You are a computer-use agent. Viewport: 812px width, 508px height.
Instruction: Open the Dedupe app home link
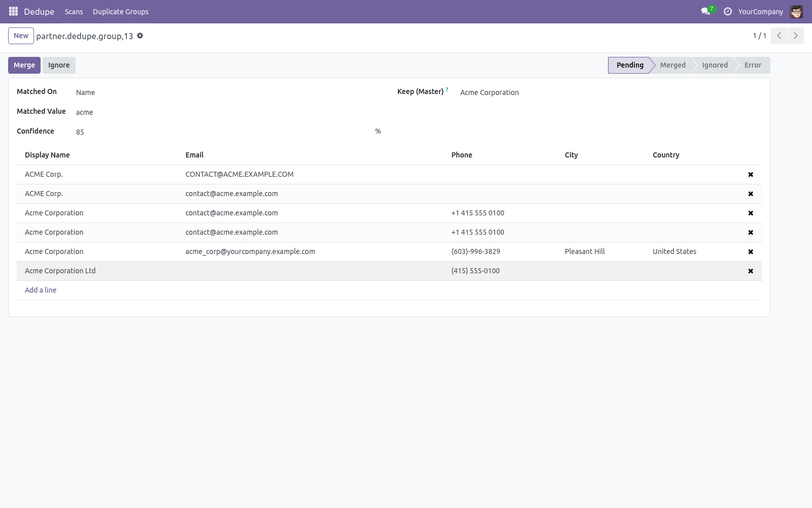point(39,11)
